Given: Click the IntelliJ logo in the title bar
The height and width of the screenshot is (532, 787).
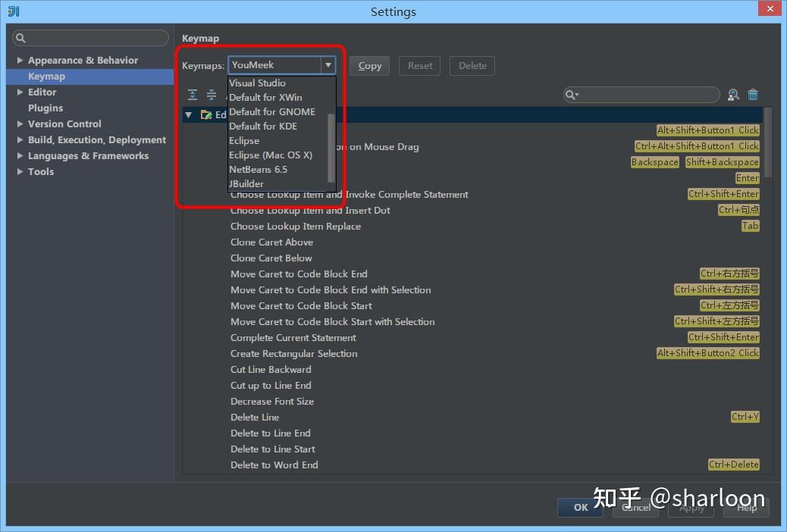Looking at the screenshot, I should [x=12, y=11].
